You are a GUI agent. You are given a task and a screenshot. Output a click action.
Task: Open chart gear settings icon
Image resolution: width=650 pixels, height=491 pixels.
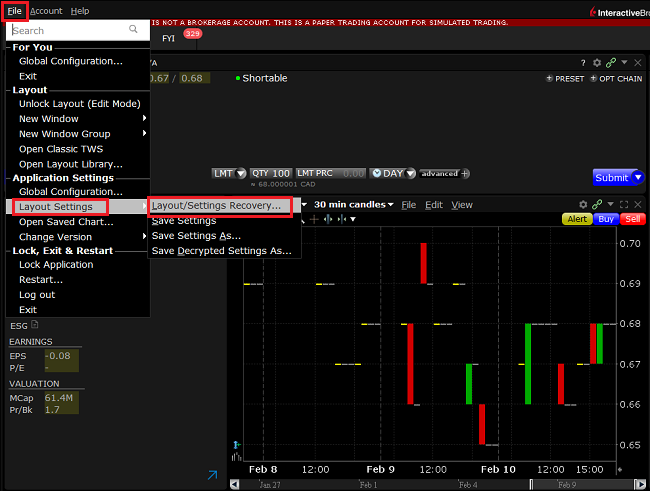tap(583, 204)
